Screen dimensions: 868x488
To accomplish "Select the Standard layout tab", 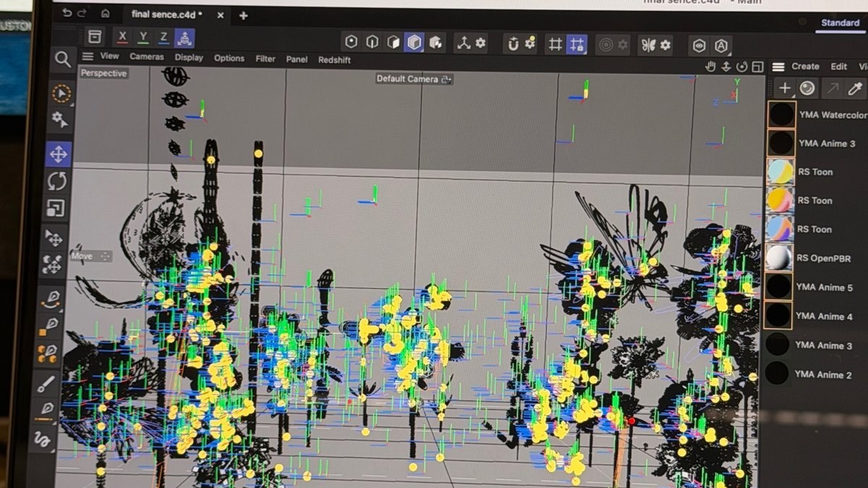I will tap(841, 23).
